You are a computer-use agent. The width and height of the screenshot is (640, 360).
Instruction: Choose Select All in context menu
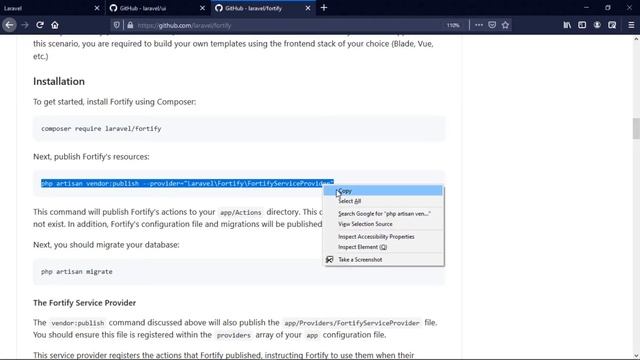(x=384, y=201)
